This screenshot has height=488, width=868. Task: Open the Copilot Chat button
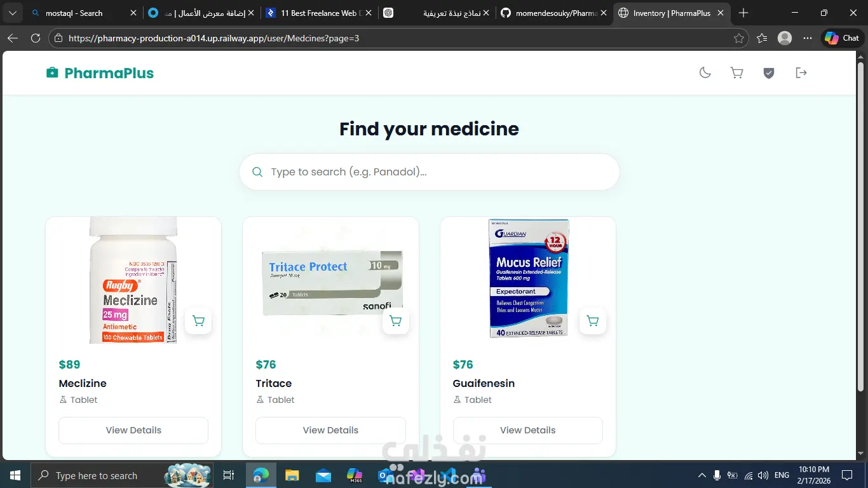pyautogui.click(x=842, y=38)
